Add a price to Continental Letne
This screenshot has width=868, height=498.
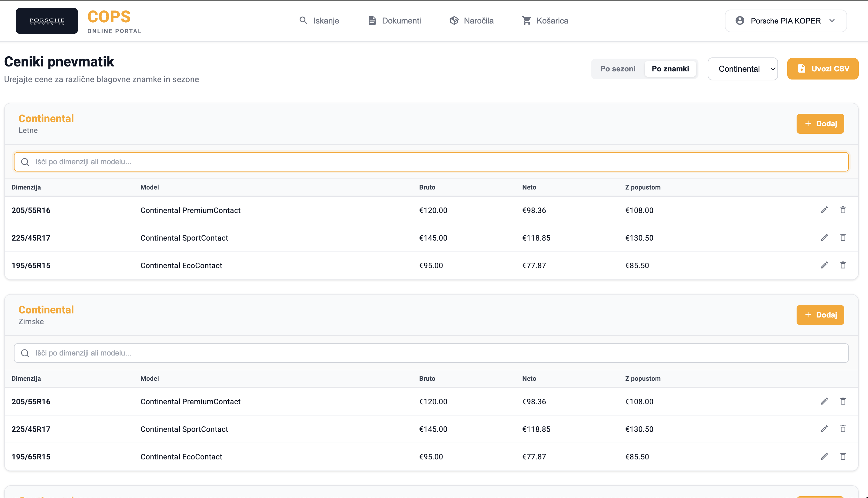pyautogui.click(x=820, y=123)
